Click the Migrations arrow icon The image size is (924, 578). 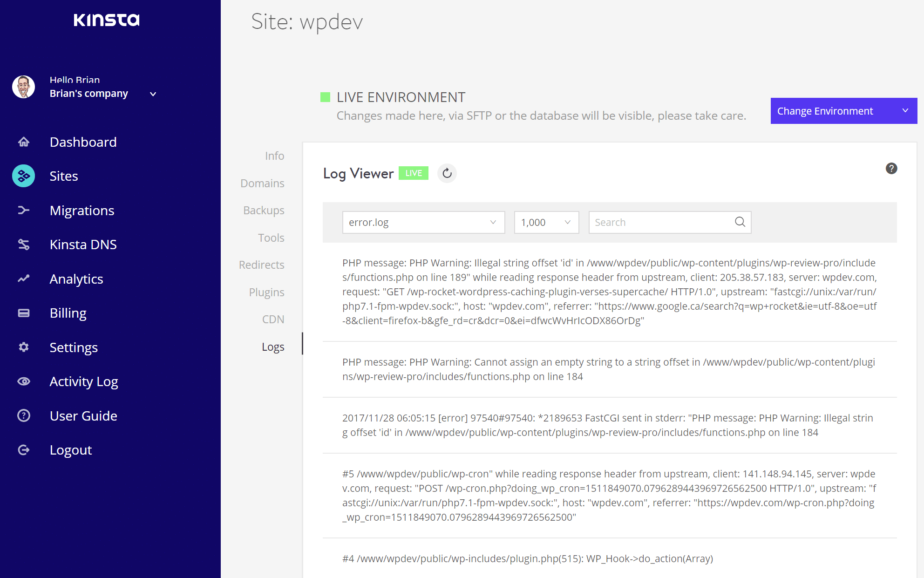click(x=24, y=211)
